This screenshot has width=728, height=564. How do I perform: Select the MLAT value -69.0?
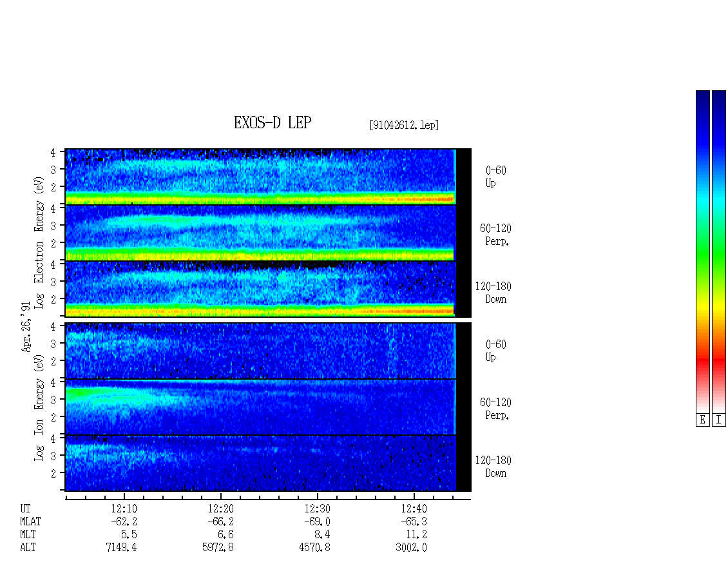(317, 521)
